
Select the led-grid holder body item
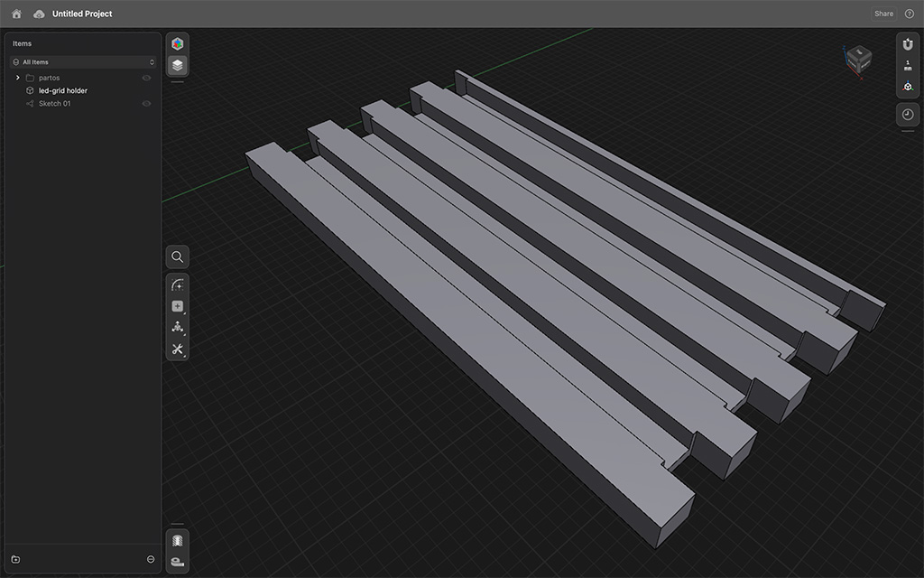pos(63,90)
